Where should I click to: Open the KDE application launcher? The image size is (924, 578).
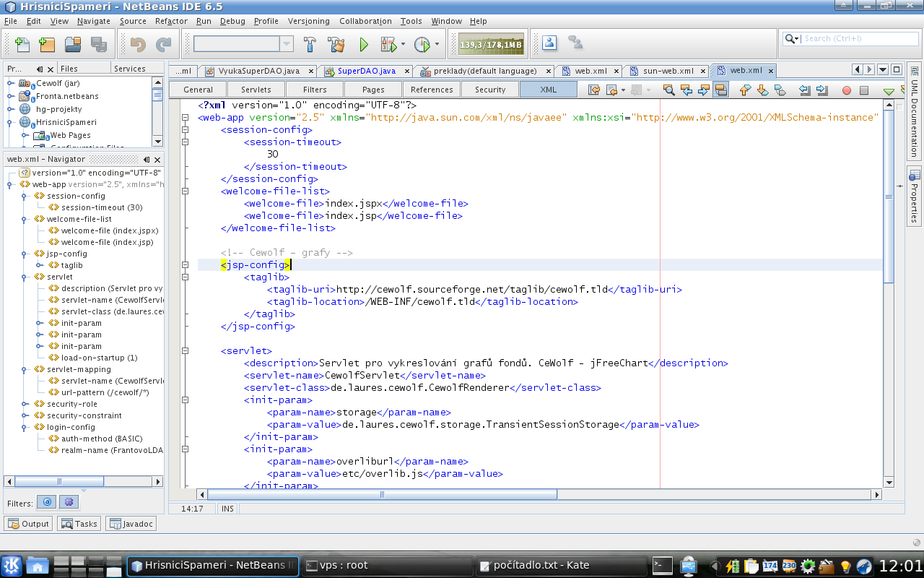coord(12,565)
